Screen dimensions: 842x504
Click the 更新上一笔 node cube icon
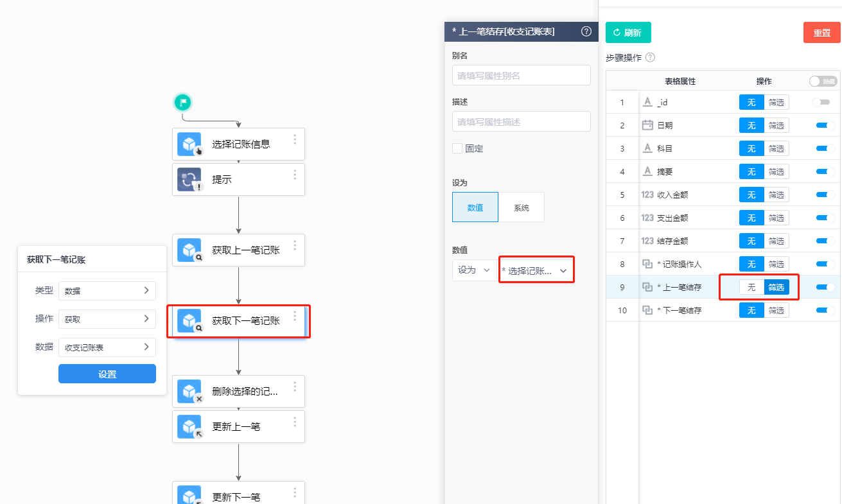[x=189, y=427]
